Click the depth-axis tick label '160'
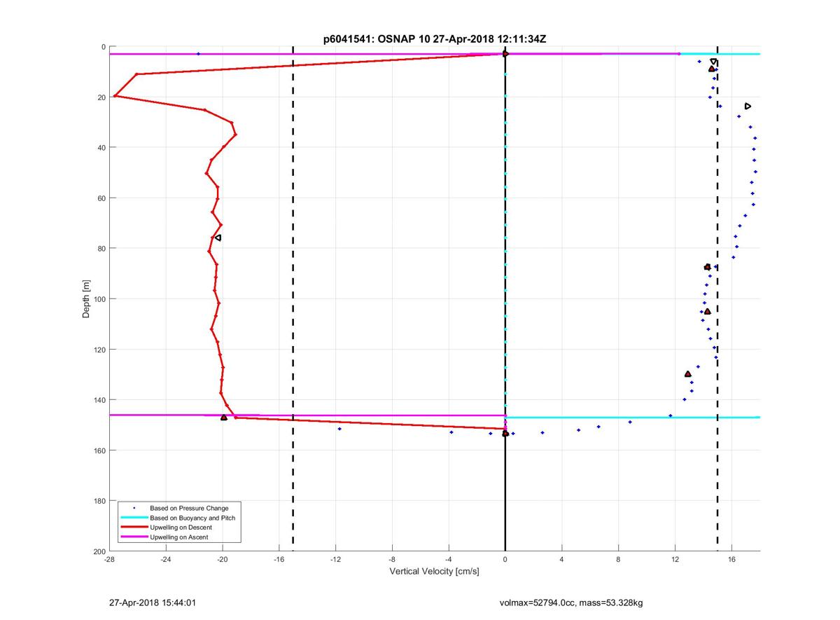The image size is (840, 620). point(99,450)
